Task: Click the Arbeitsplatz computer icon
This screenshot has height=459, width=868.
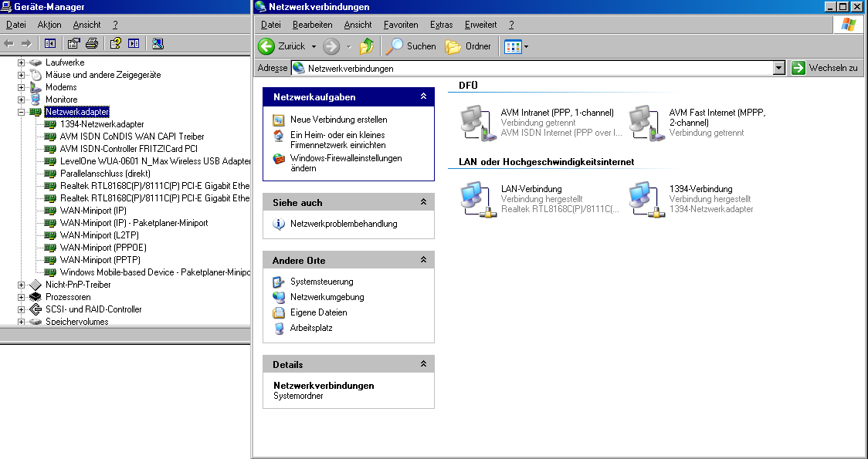Action: click(279, 329)
